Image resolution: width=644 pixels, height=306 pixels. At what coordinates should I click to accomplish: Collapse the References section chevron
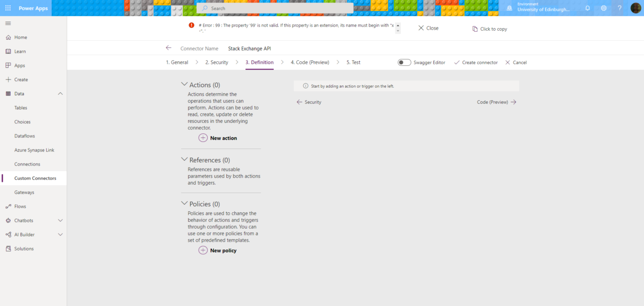pos(184,160)
